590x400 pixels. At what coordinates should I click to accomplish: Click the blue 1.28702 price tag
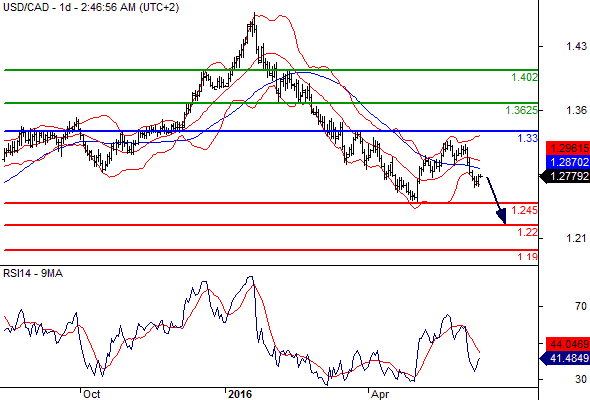pos(568,162)
